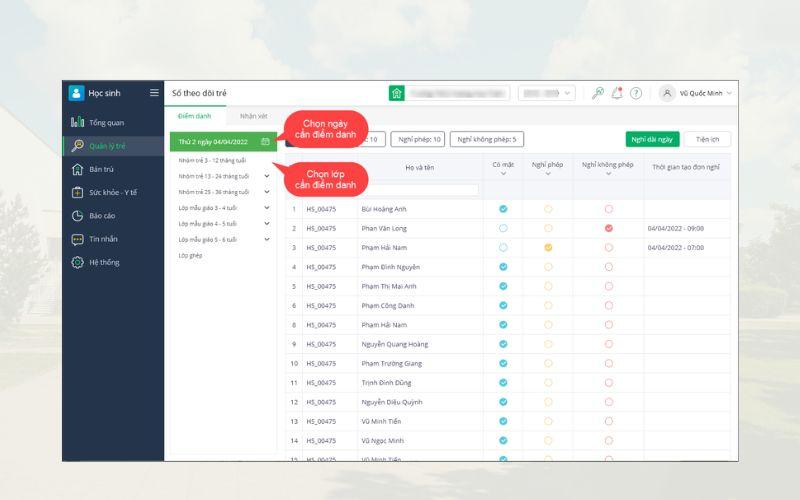Click the Họ và tên filter field
The width and height of the screenshot is (800, 500).
[x=419, y=189]
